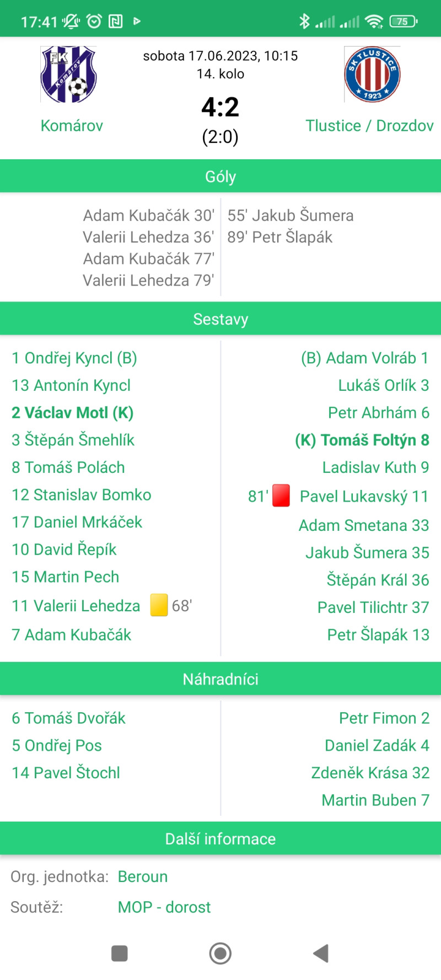
Task: Tap the Android recent apps square
Action: 120,953
